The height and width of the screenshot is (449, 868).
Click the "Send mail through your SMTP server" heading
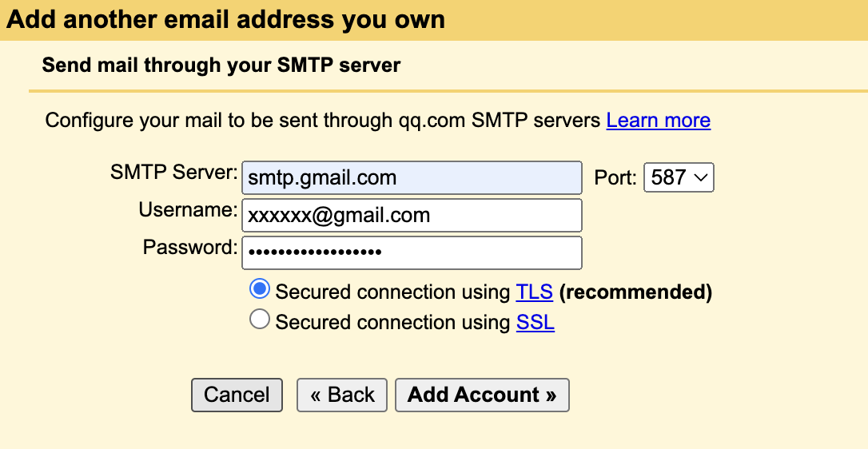click(x=221, y=66)
